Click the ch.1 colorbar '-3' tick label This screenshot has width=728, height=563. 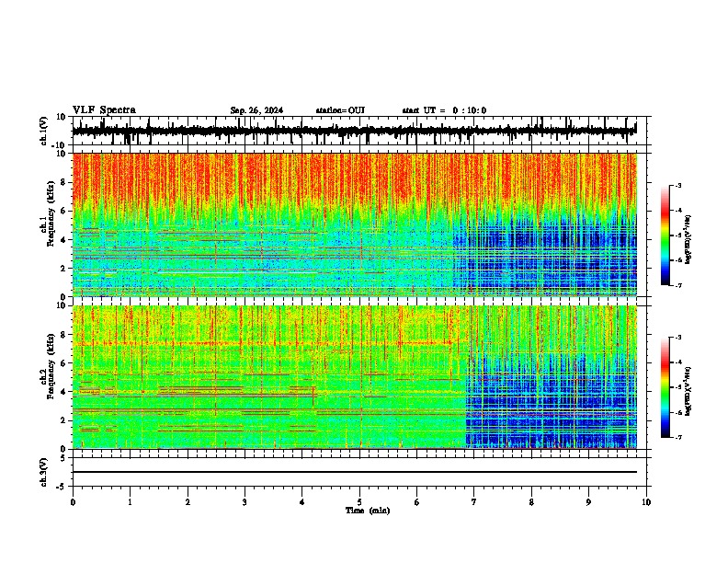tap(678, 186)
